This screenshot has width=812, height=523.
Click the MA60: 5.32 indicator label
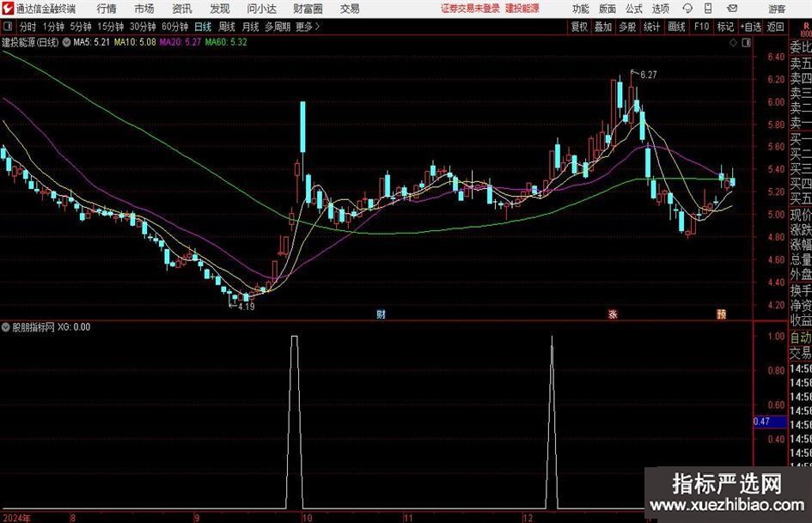pyautogui.click(x=226, y=42)
